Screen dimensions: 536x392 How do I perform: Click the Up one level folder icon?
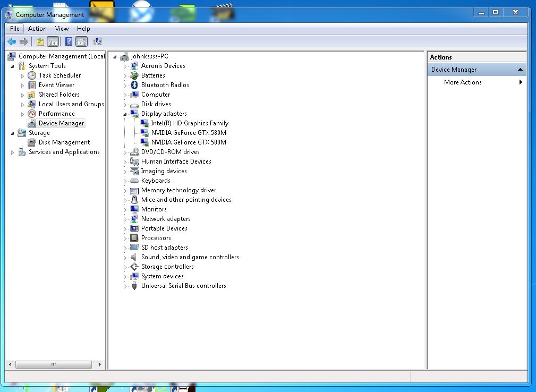click(x=40, y=41)
